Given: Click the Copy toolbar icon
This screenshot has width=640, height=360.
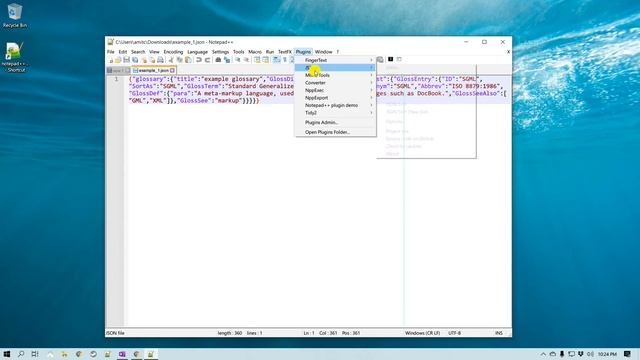Looking at the screenshot, I should click(180, 60).
